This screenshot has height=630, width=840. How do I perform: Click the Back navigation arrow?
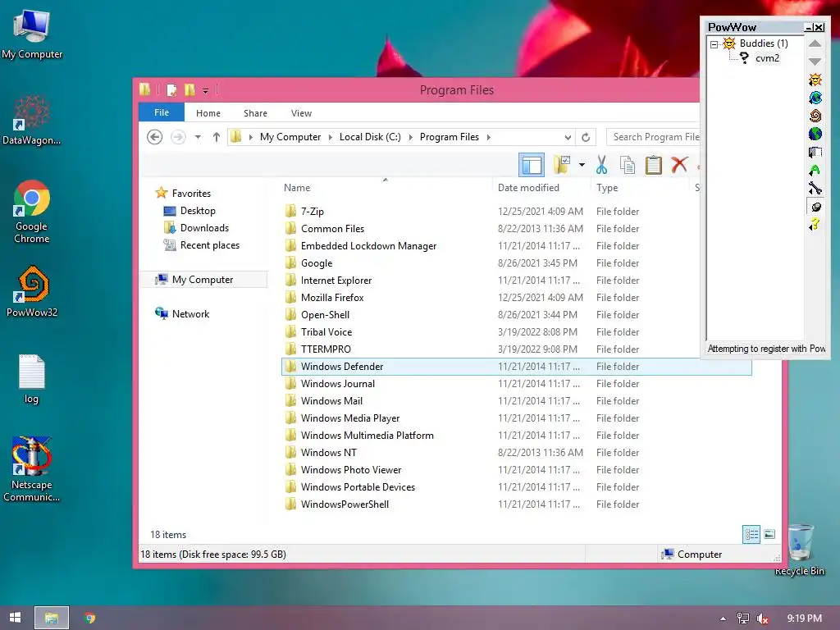pos(155,137)
